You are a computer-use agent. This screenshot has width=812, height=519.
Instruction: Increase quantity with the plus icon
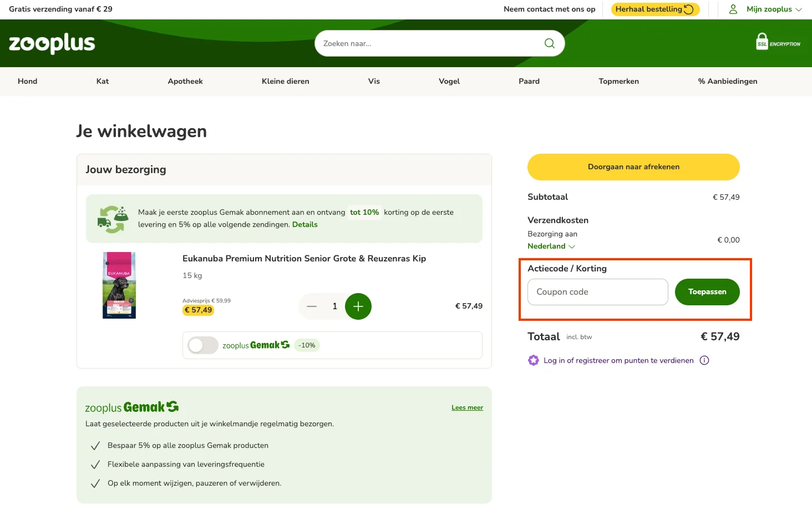[358, 306]
